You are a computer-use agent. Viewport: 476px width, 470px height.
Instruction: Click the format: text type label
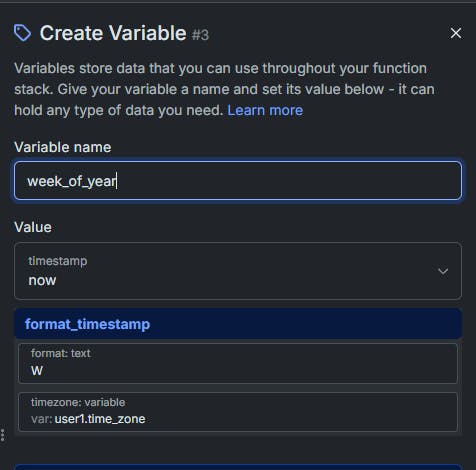61,353
